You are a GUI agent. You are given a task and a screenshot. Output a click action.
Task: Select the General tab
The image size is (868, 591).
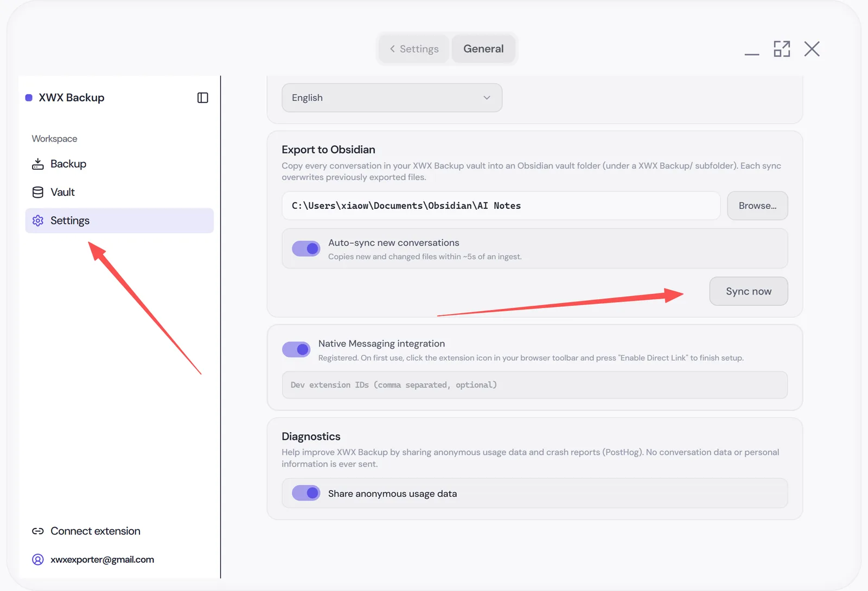(x=483, y=49)
